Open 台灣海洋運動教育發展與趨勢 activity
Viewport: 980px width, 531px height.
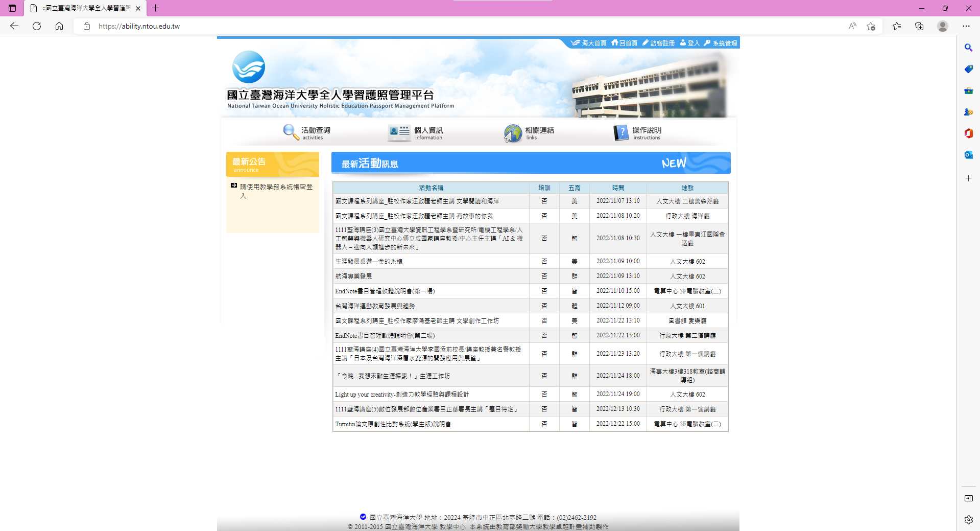[375, 306]
